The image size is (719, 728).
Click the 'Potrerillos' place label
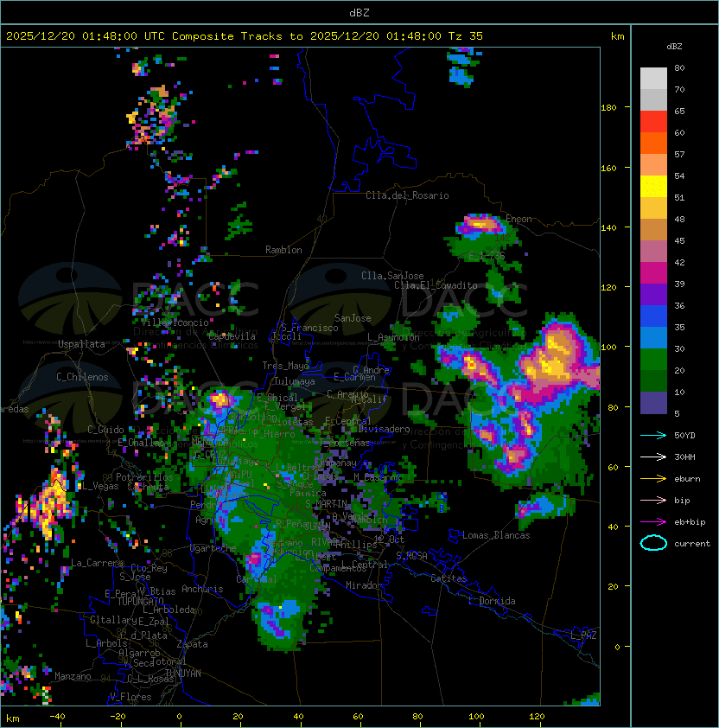click(x=144, y=477)
